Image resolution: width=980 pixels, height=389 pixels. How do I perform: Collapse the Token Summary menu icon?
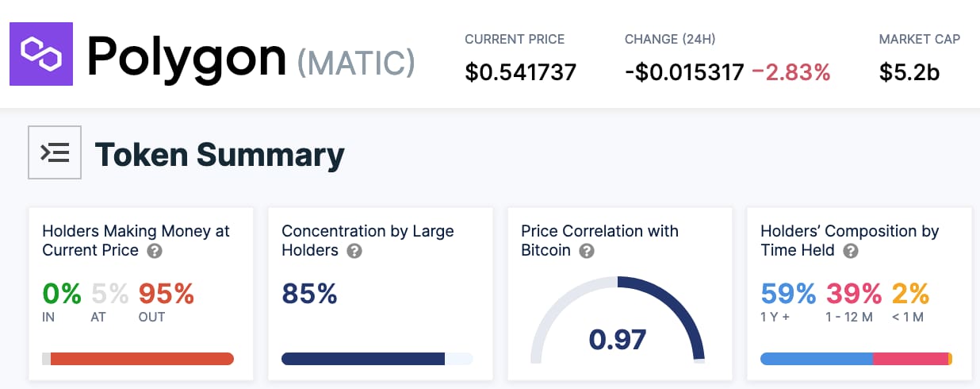pyautogui.click(x=55, y=152)
